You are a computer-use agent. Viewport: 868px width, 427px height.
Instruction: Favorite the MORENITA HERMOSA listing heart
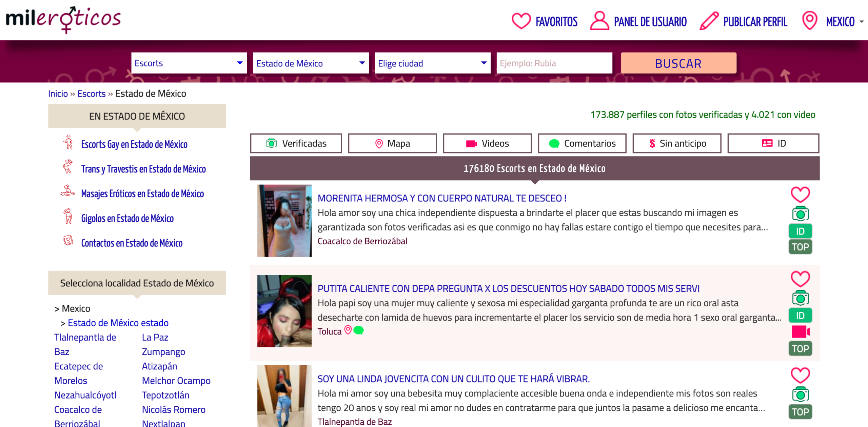click(x=800, y=195)
